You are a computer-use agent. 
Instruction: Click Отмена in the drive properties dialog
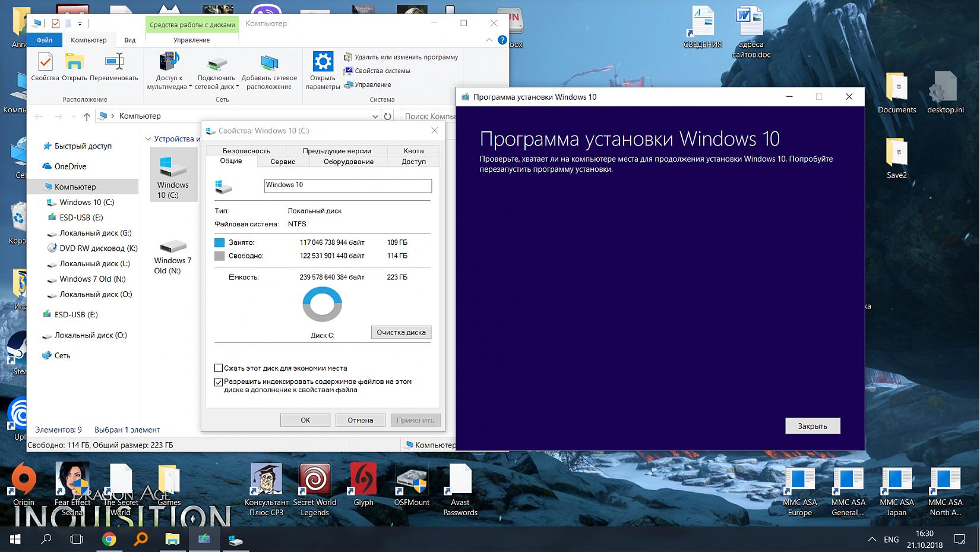pos(361,420)
